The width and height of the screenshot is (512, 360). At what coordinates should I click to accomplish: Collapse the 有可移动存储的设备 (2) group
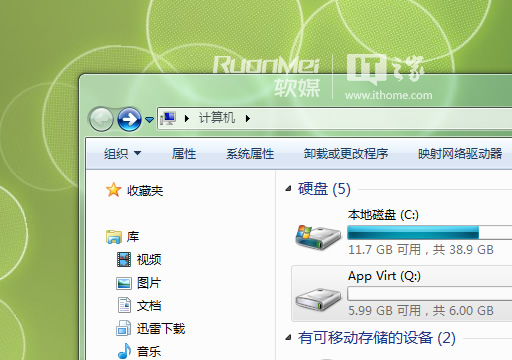pyautogui.click(x=289, y=338)
